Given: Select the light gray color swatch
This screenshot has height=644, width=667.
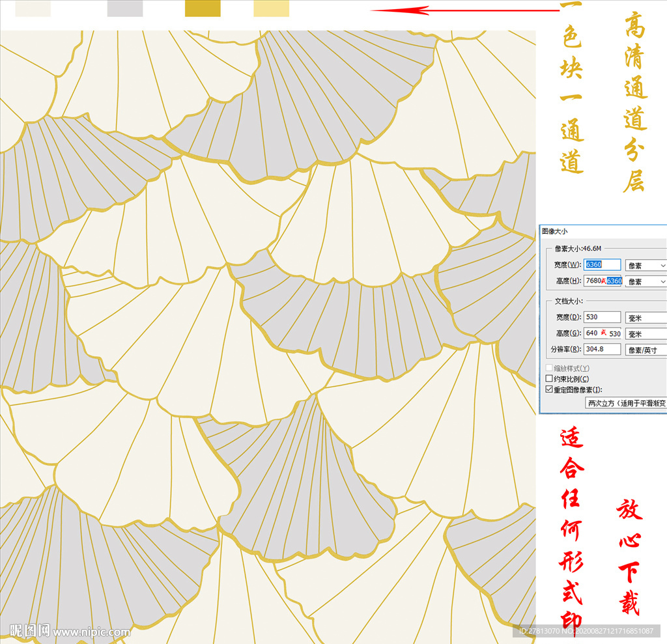Looking at the screenshot, I should [x=124, y=8].
